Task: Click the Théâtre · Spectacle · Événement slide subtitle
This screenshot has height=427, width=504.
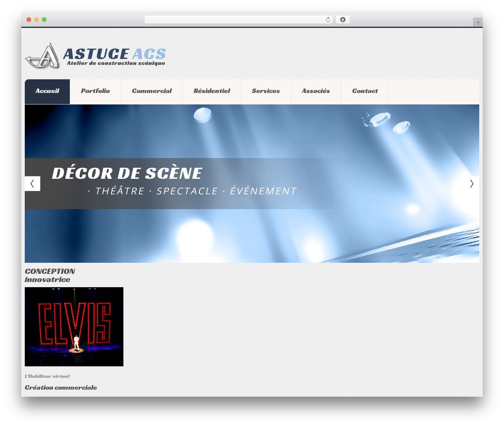Action: [192, 191]
